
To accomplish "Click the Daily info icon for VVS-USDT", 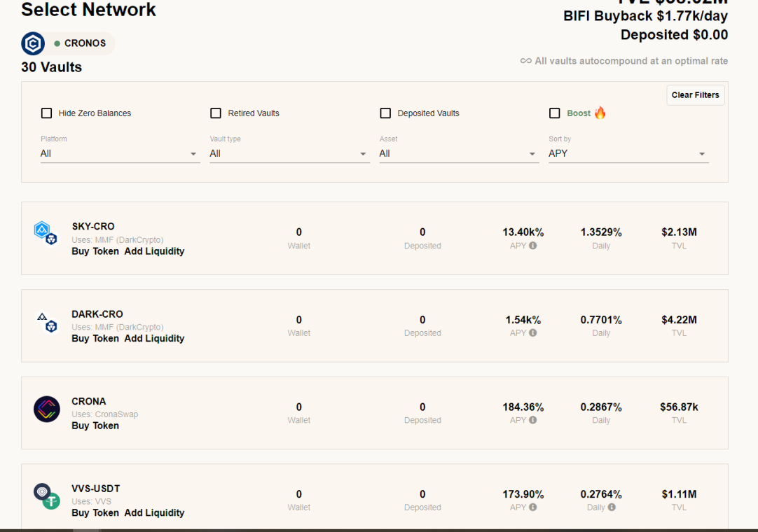I will point(612,507).
